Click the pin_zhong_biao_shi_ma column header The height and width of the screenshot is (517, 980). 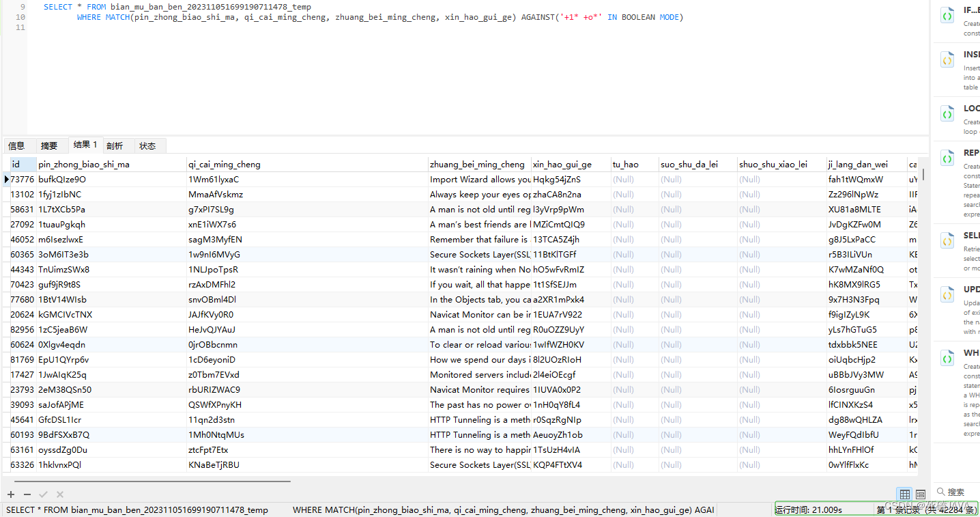111,164
